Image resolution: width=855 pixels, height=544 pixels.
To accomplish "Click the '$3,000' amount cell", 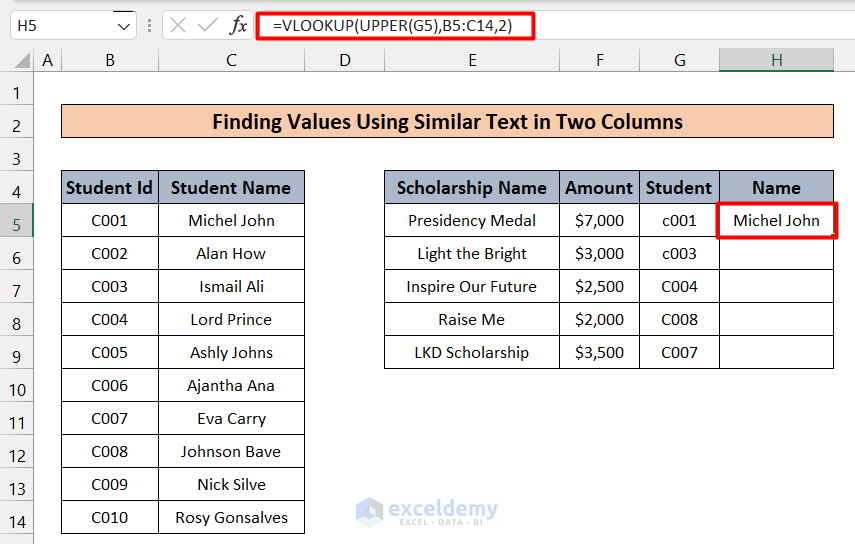I will click(x=599, y=253).
